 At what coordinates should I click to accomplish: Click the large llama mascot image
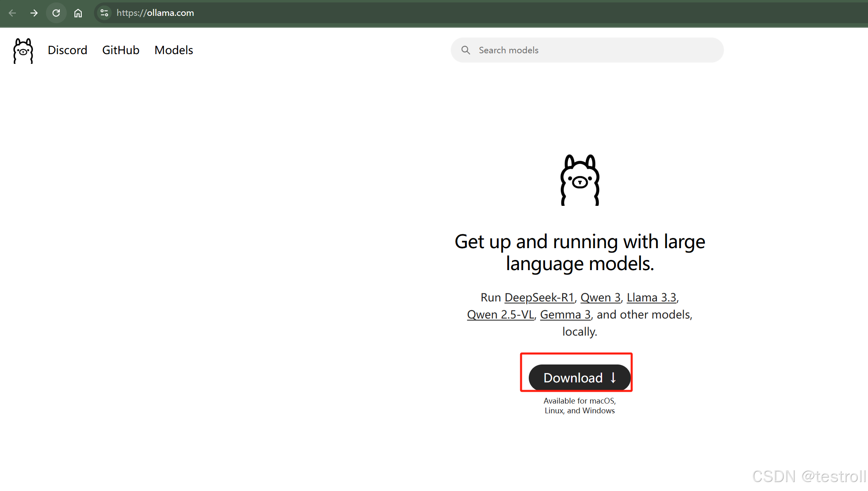point(580,180)
